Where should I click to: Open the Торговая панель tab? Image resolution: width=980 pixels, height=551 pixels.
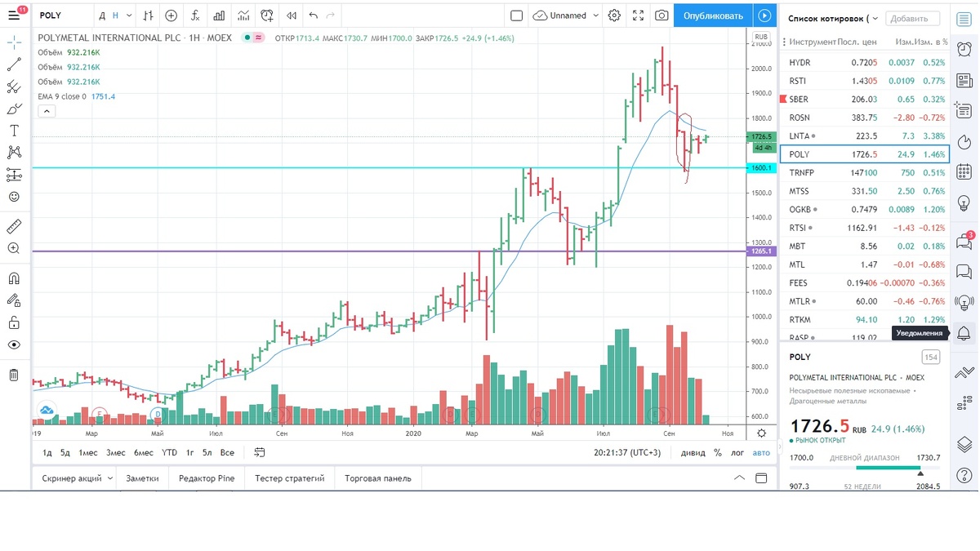click(378, 478)
